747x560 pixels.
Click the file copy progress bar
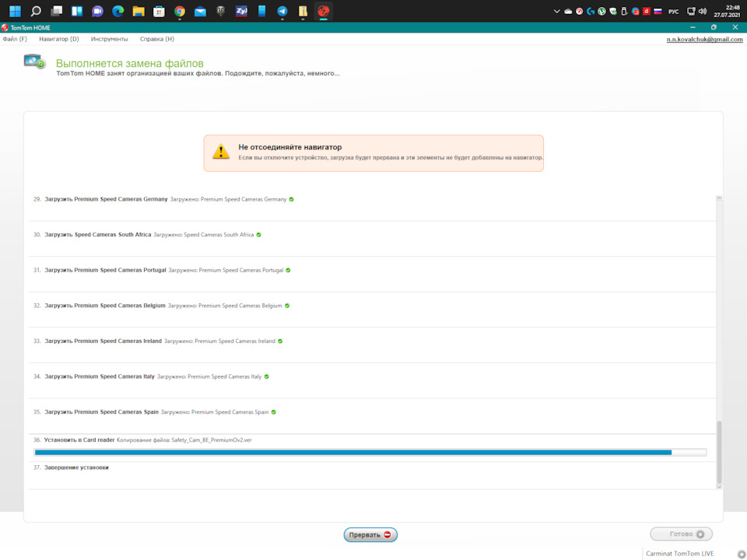370,453
